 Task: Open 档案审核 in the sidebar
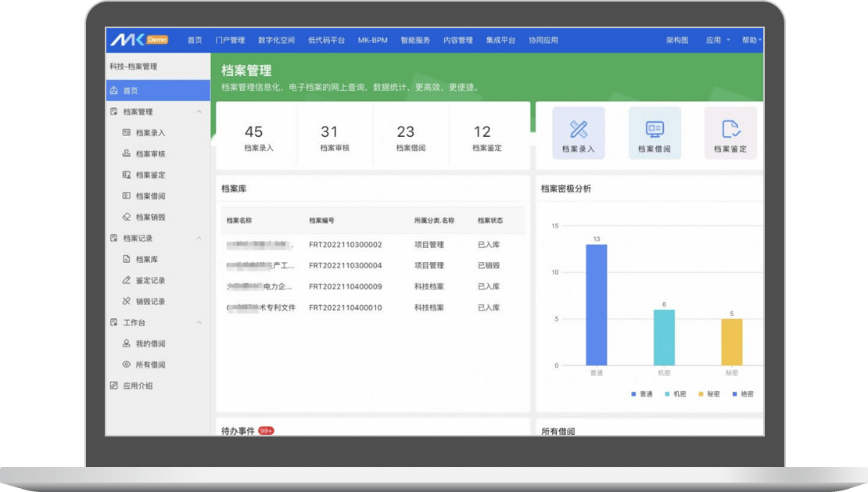(150, 154)
